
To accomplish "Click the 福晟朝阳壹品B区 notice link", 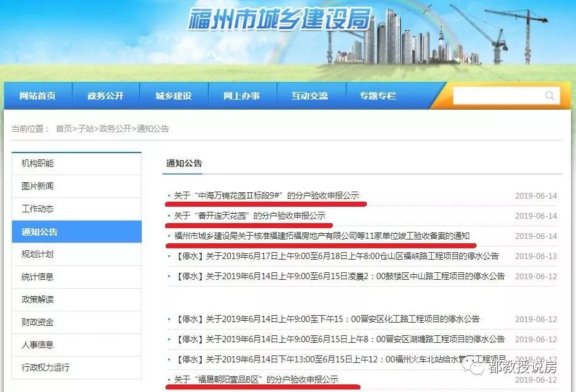I will 256,379.
